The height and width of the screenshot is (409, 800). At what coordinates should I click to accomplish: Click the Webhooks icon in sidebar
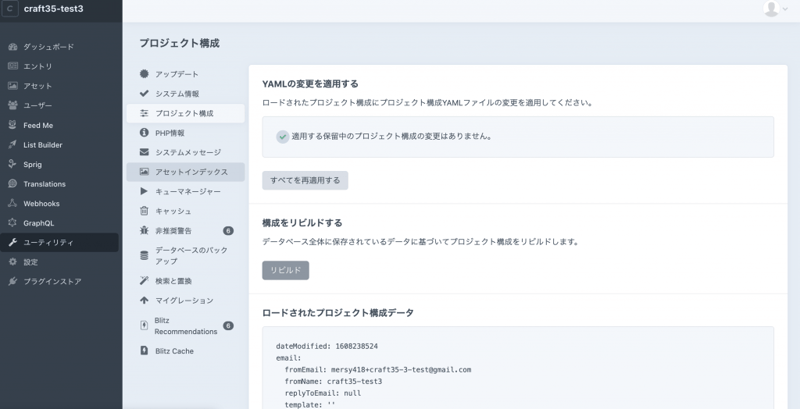(x=12, y=203)
